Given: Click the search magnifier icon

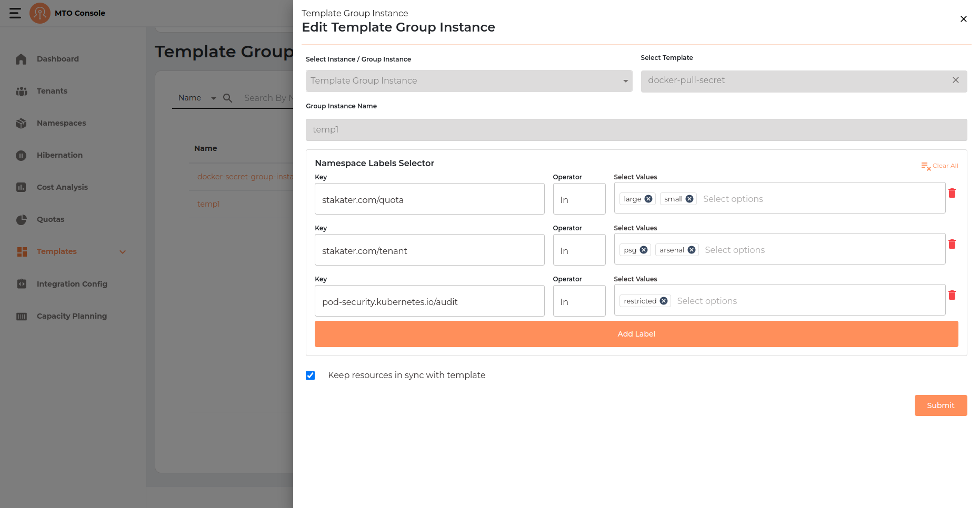Looking at the screenshot, I should pyautogui.click(x=228, y=98).
